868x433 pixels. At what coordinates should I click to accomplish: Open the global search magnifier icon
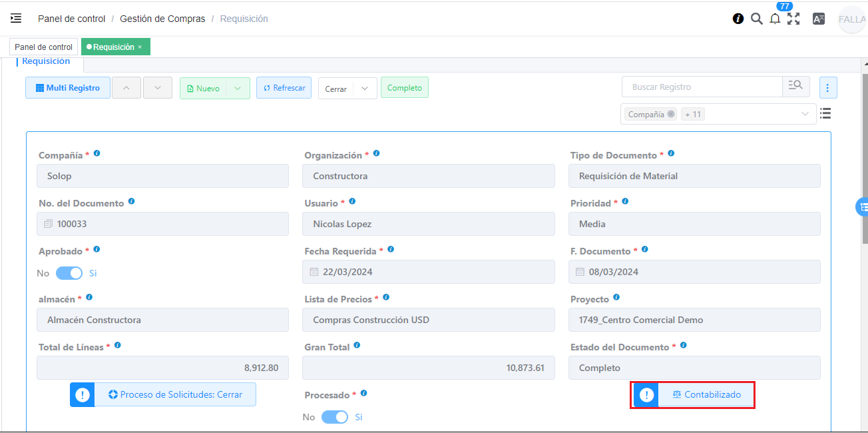(757, 19)
